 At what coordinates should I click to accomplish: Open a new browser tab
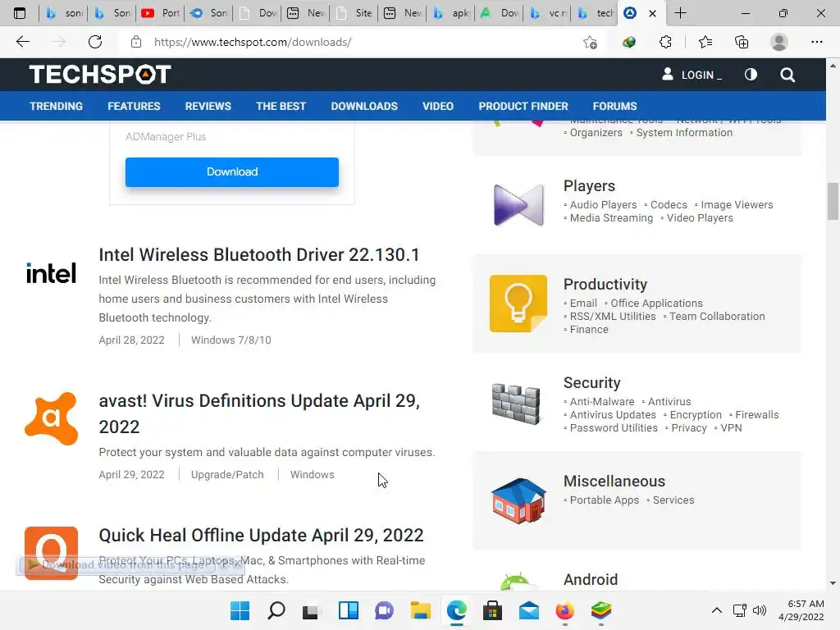(x=680, y=13)
